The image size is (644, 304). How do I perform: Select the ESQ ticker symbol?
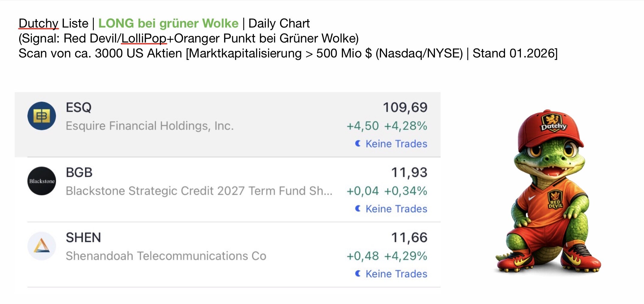[78, 107]
